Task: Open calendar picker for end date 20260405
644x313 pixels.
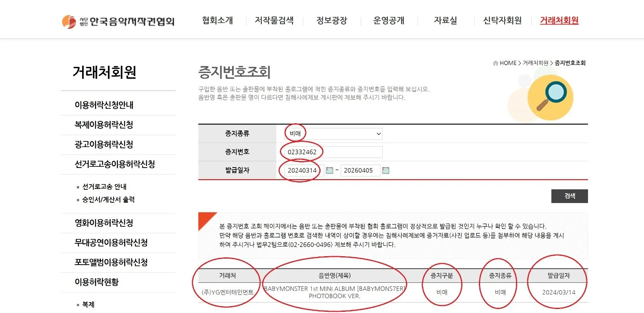Action: pos(385,170)
